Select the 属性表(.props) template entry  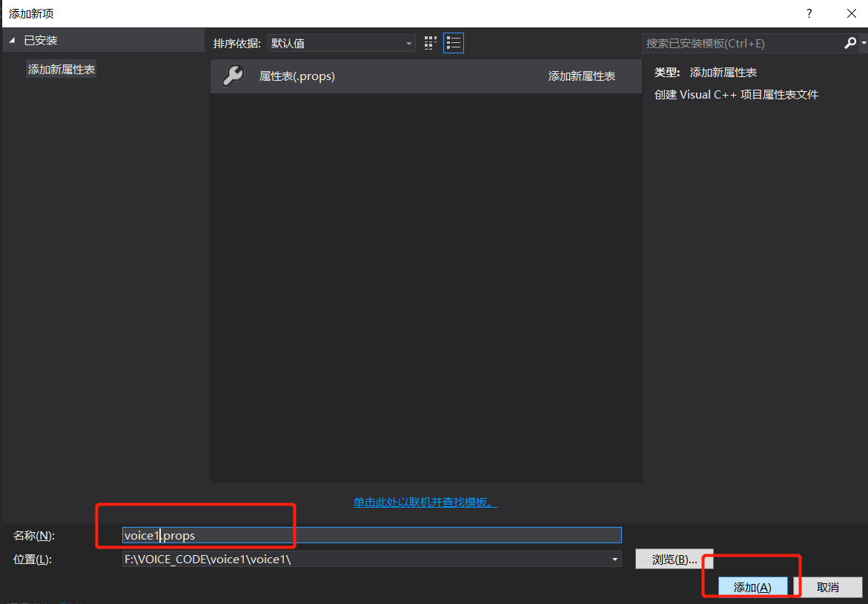pos(371,76)
